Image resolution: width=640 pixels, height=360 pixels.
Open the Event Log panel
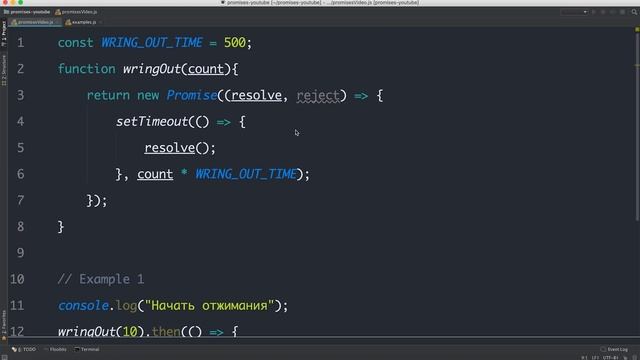[614, 349]
